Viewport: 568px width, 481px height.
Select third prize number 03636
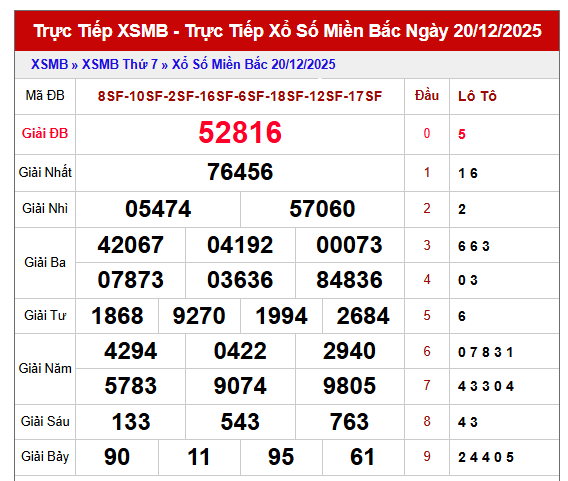pos(240,280)
